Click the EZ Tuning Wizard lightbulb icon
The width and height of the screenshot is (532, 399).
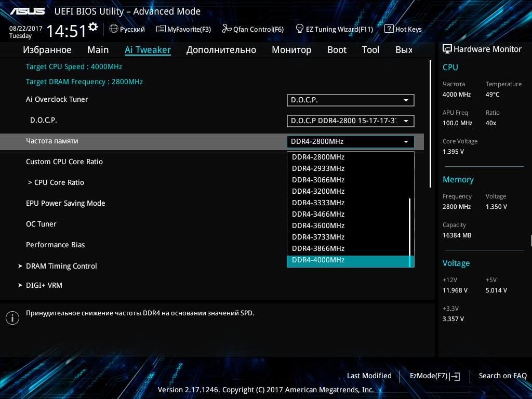[300, 29]
